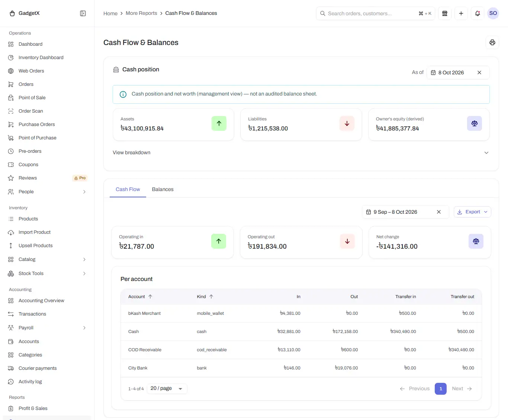Sort table by Kind column arrow
508x420 pixels.
coord(211,297)
